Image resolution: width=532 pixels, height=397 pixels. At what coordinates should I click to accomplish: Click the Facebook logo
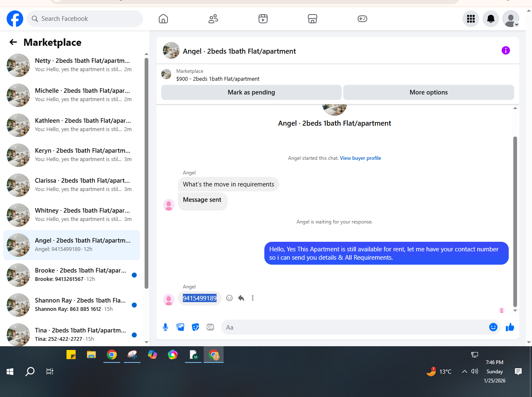(15, 19)
